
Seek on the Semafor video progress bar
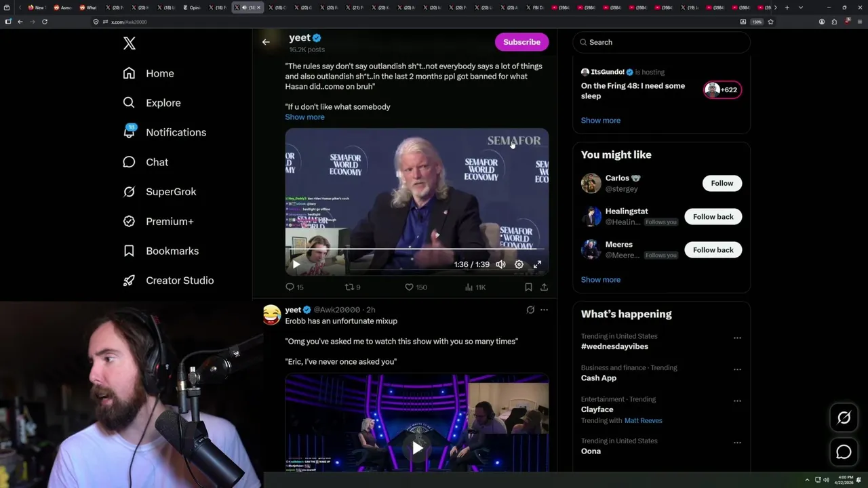(416, 249)
